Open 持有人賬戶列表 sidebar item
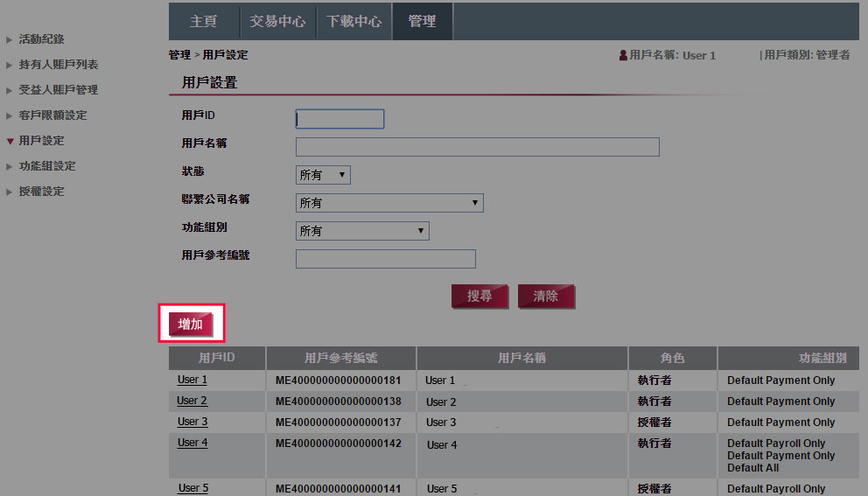Viewport: 868px width, 496px height. tap(58, 65)
